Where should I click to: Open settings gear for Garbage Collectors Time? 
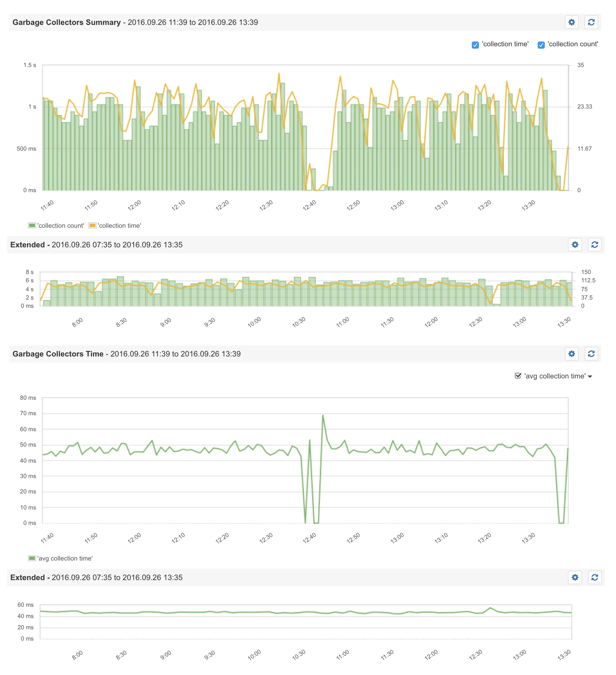pos(571,354)
